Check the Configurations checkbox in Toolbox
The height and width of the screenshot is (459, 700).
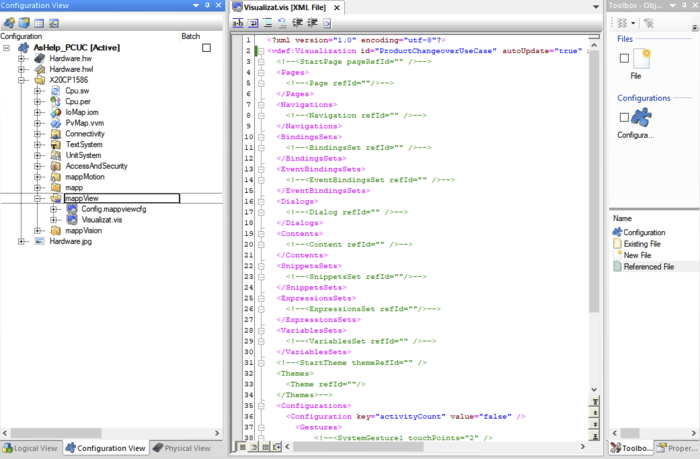click(624, 117)
